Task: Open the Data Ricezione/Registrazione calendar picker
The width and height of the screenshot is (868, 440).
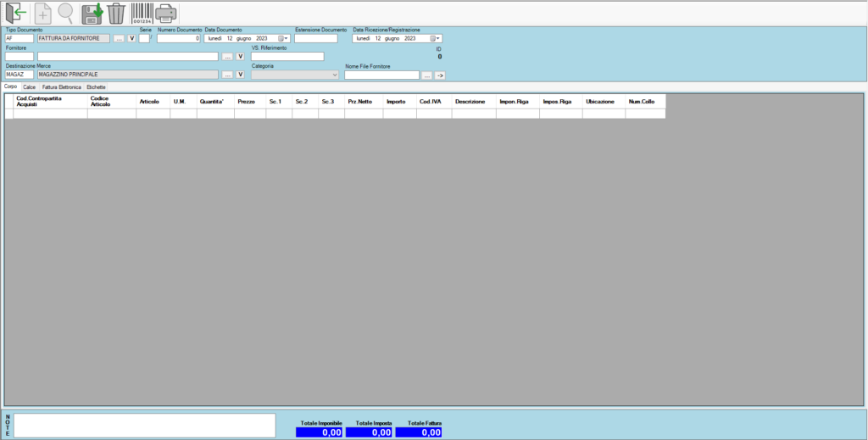Action: click(x=435, y=38)
